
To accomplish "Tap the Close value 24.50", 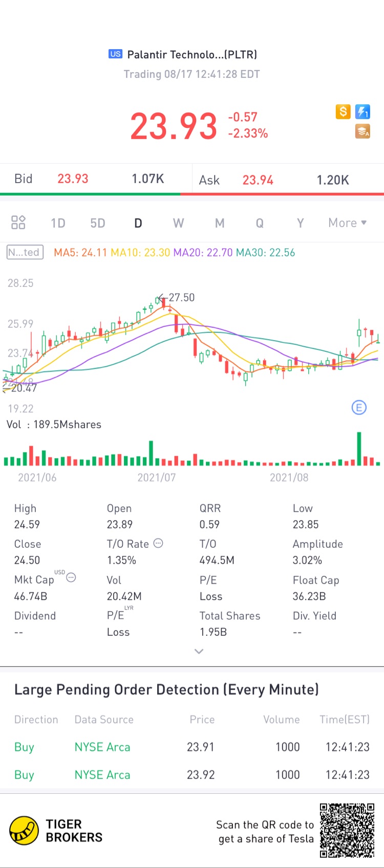I will pyautogui.click(x=27, y=560).
